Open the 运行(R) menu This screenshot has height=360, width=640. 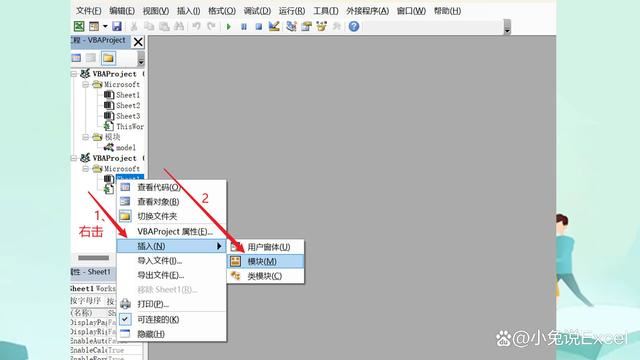[291, 11]
